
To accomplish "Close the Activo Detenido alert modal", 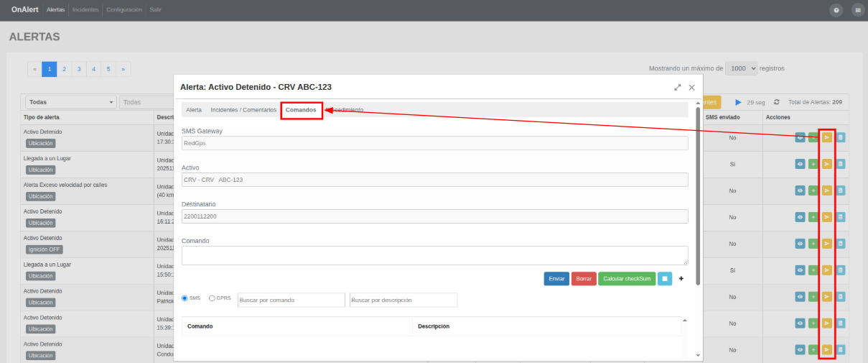I will 692,87.
